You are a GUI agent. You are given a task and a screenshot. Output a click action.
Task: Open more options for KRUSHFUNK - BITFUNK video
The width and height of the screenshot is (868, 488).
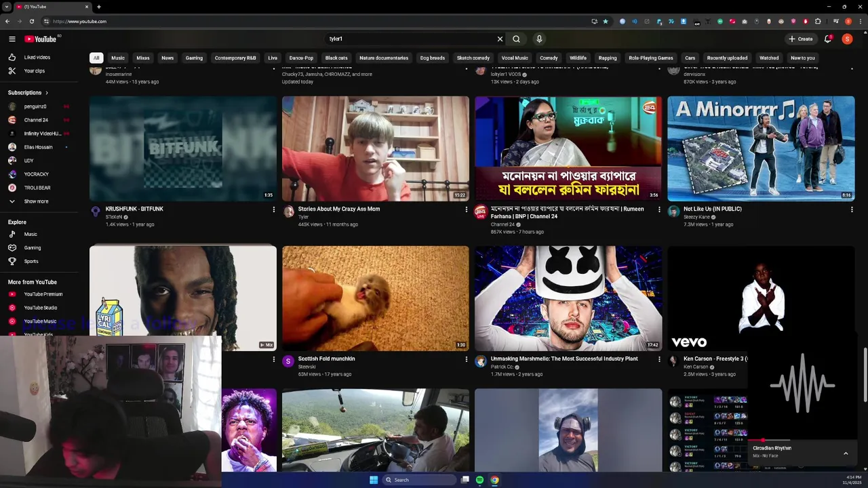(x=274, y=209)
